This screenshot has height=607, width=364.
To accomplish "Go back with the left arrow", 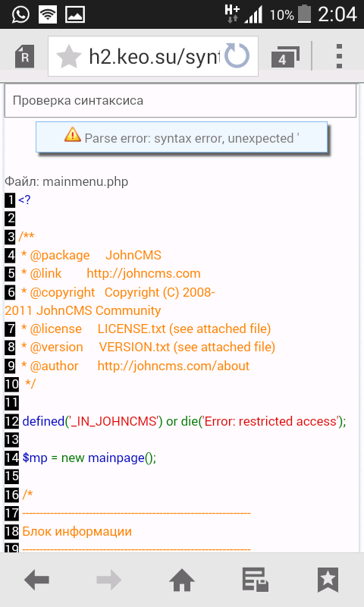I will [36, 580].
